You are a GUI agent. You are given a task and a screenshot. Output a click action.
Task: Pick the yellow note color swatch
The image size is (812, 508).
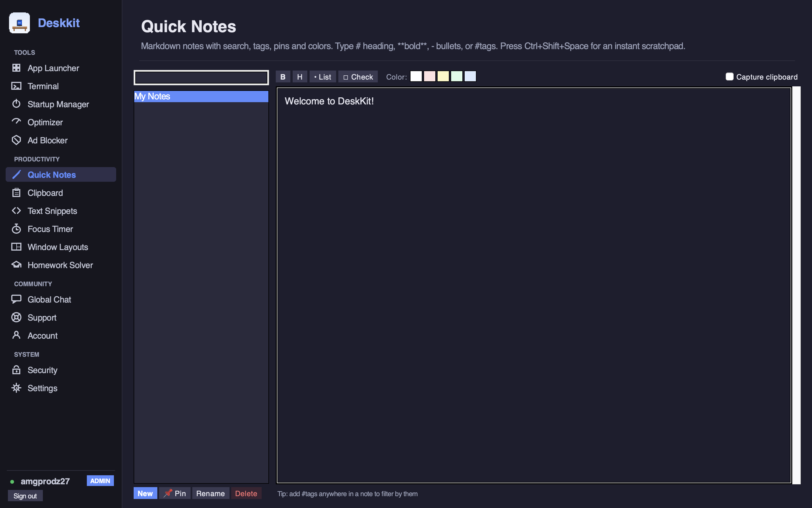coord(443,76)
